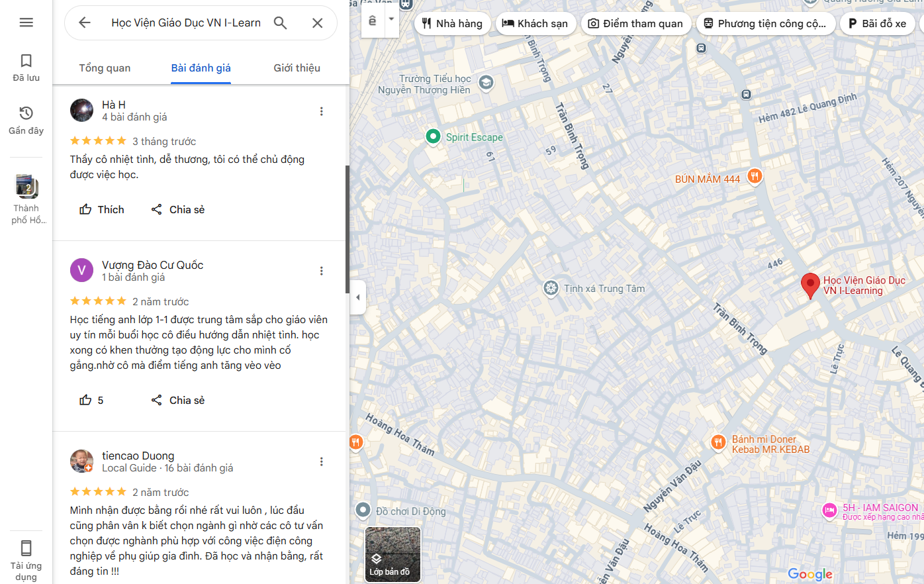
Task: Open Đã lưu saved places
Action: (x=26, y=68)
